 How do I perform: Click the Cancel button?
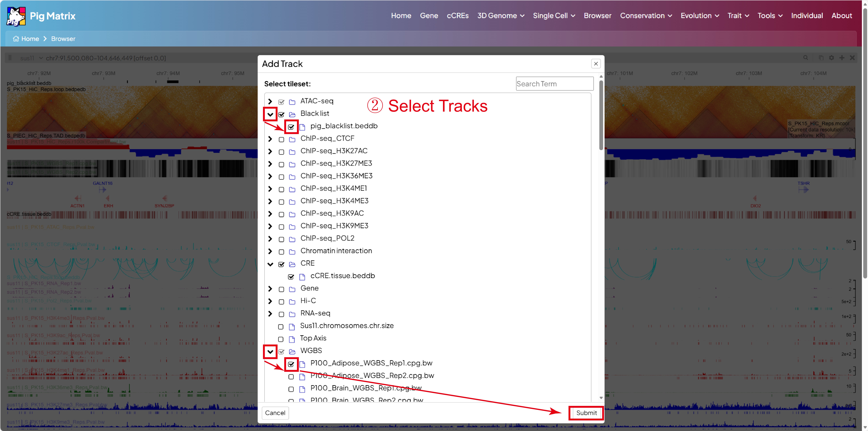pos(275,413)
